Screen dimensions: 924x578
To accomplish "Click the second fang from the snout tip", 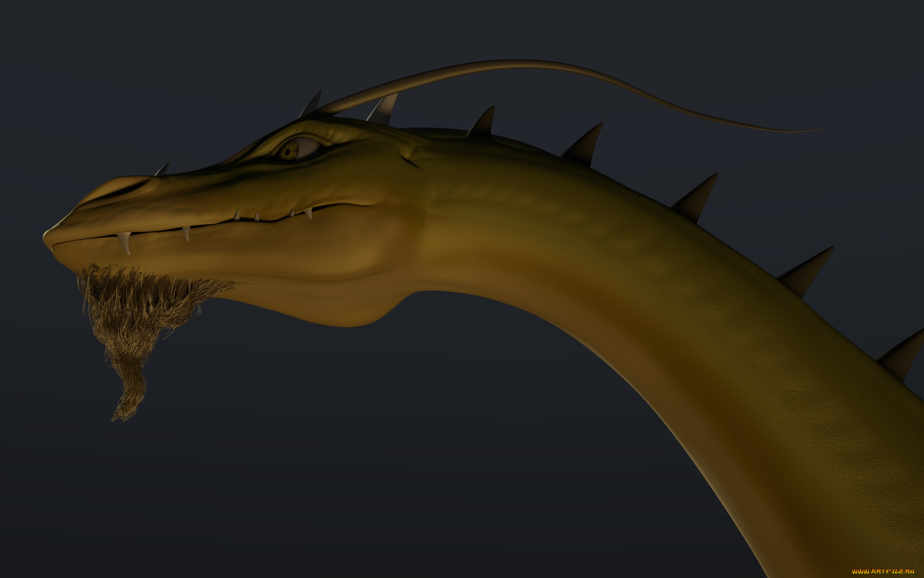I will click(185, 233).
